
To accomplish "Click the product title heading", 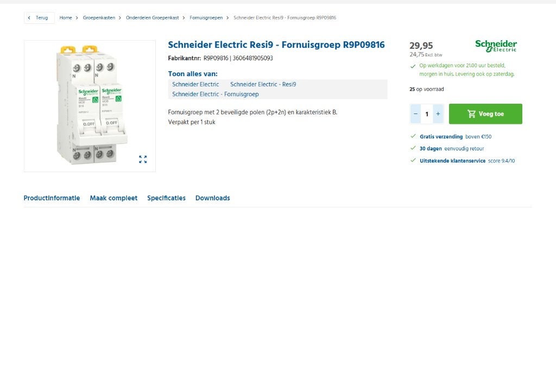I will (276, 45).
